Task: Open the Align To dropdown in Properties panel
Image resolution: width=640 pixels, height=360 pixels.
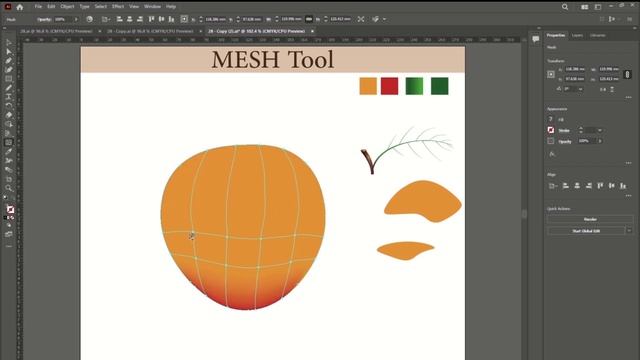Action: [x=553, y=186]
